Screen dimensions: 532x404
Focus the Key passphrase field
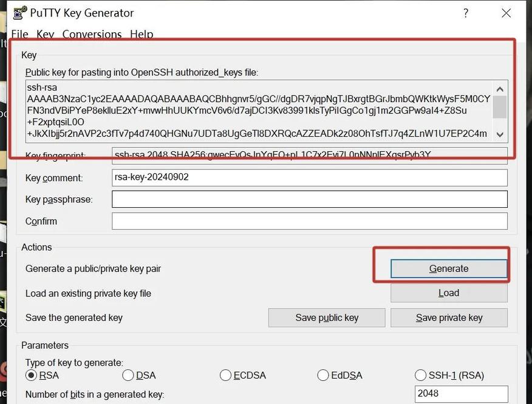tap(310, 199)
